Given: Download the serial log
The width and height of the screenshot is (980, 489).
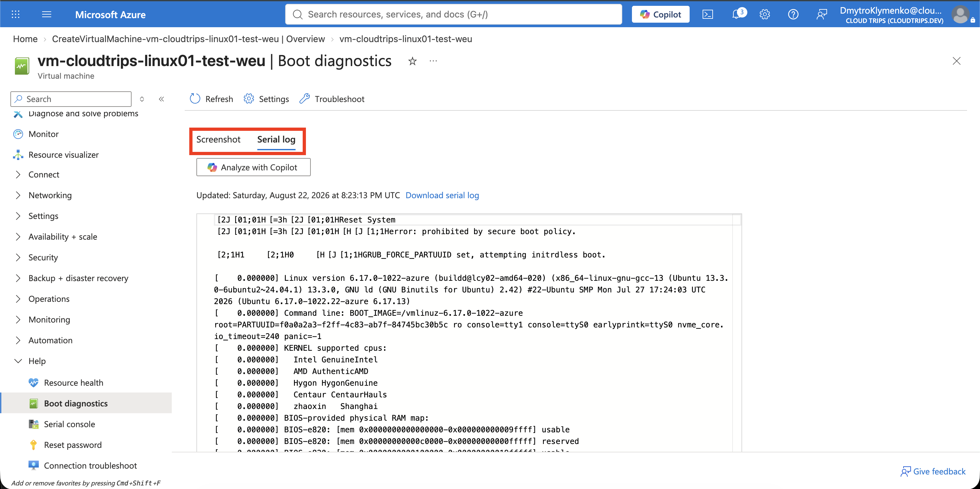Looking at the screenshot, I should 442,195.
